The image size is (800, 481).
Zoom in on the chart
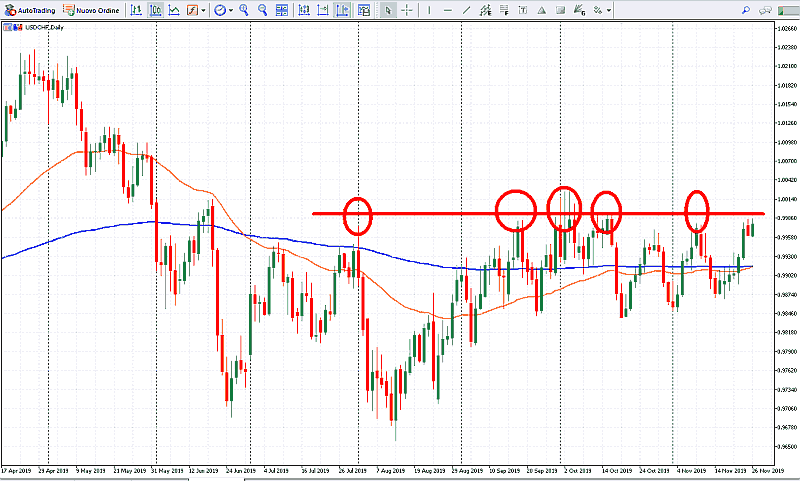click(243, 10)
